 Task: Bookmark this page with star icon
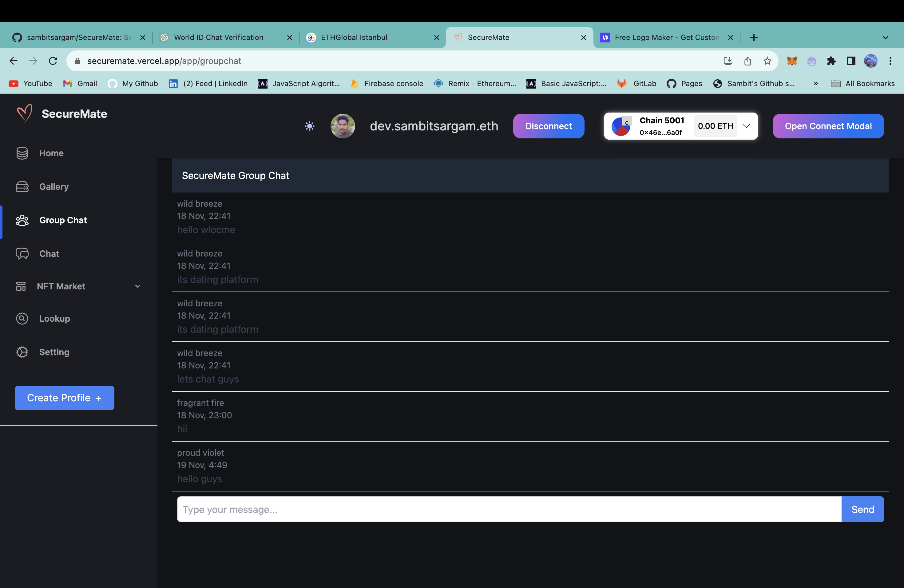pyautogui.click(x=767, y=61)
